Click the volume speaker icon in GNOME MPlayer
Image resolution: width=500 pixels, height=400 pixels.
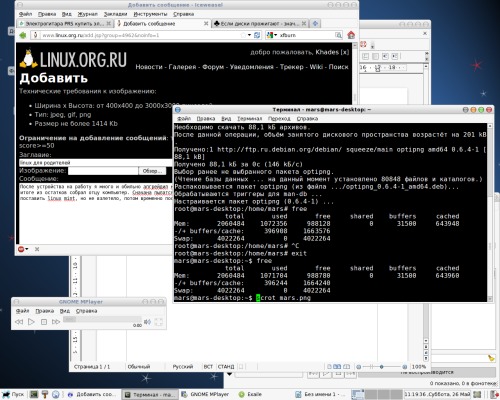pyautogui.click(x=147, y=322)
